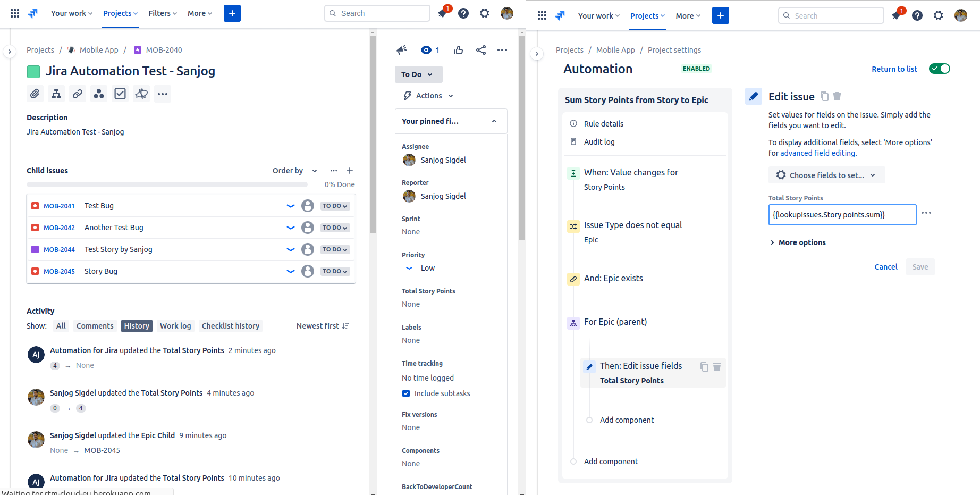Open help question icon in left window

tap(463, 13)
